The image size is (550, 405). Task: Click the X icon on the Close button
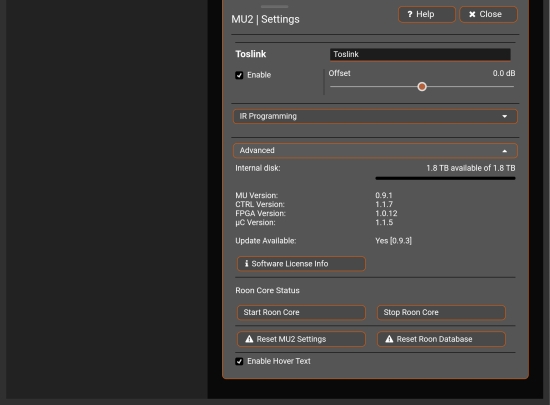click(472, 14)
